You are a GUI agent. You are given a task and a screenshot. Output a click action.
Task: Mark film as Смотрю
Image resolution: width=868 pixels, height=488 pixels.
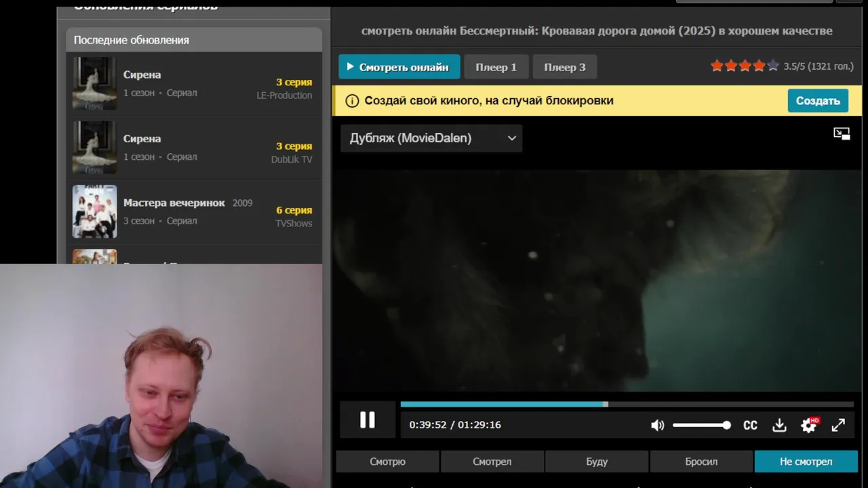[x=388, y=462]
